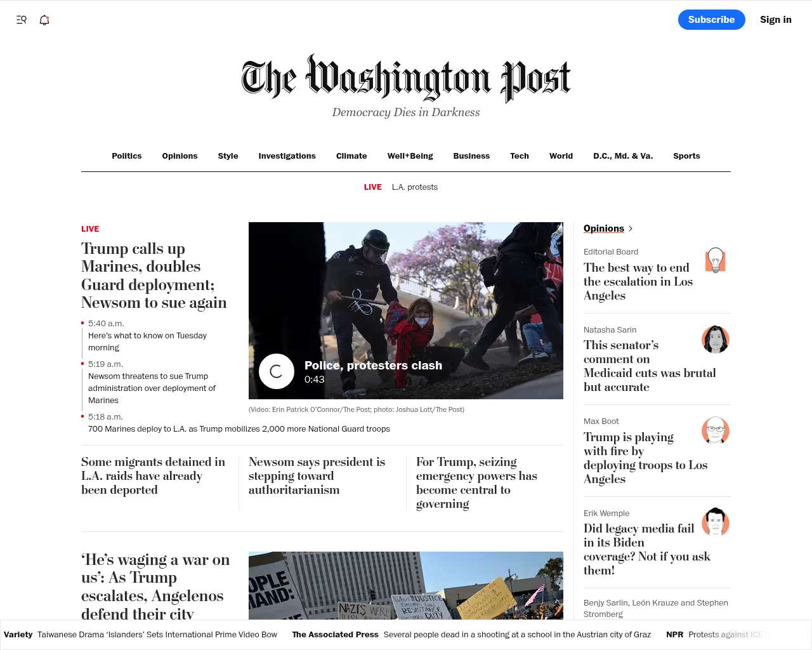The height and width of the screenshot is (650, 812).
Task: Open Here's what to know on Tuesday morning
Action: (x=147, y=342)
